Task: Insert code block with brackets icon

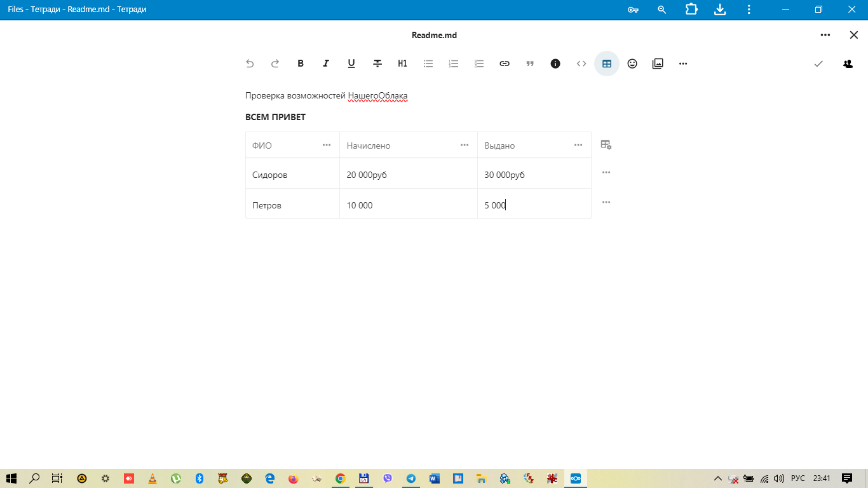Action: pos(581,64)
